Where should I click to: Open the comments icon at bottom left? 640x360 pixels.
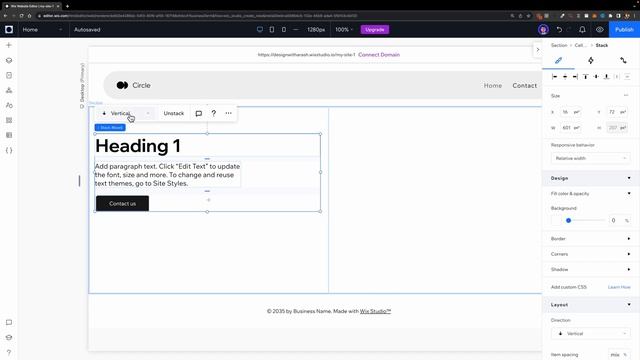point(9,322)
